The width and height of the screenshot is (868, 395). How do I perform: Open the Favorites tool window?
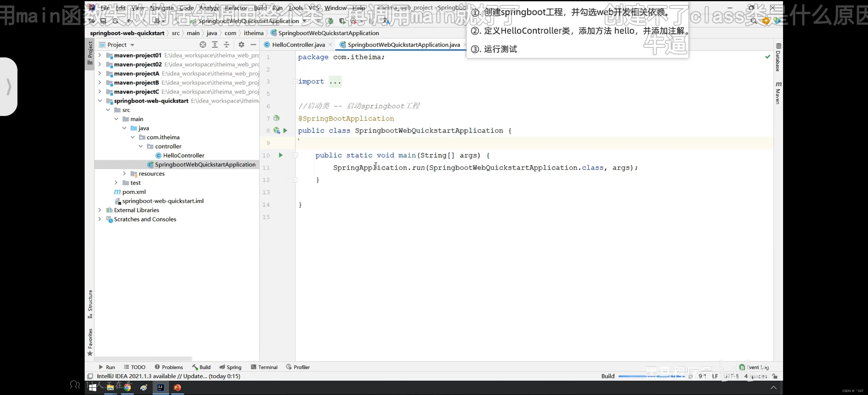[x=90, y=342]
